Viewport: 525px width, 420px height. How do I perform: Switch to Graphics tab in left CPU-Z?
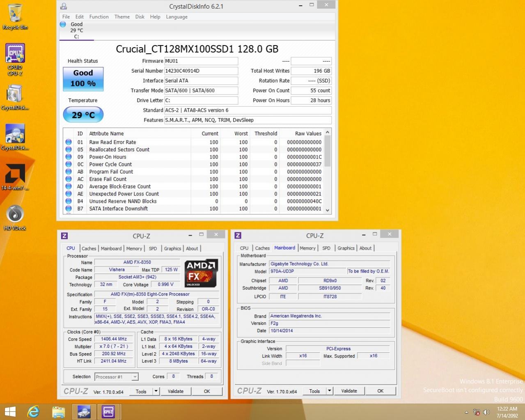coord(172,248)
